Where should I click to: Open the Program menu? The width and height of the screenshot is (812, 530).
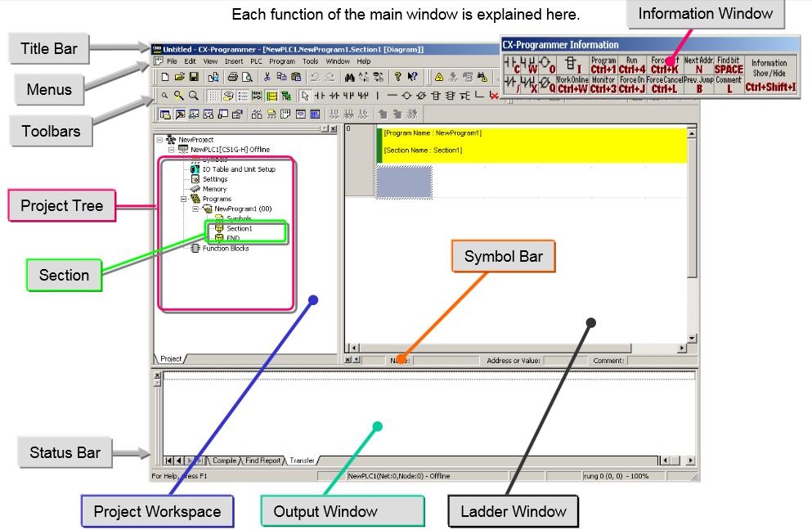pos(282,61)
